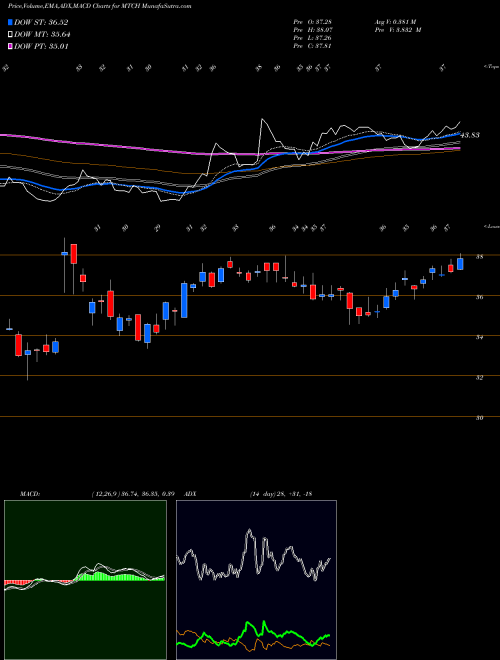Viewport: 500px width, 660px height.
Task: Click the last blue candlestick near 38
Action: coord(460,263)
